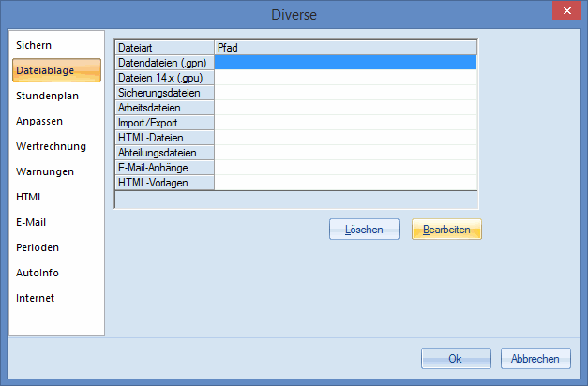Open the Sichern settings page

pos(34,45)
